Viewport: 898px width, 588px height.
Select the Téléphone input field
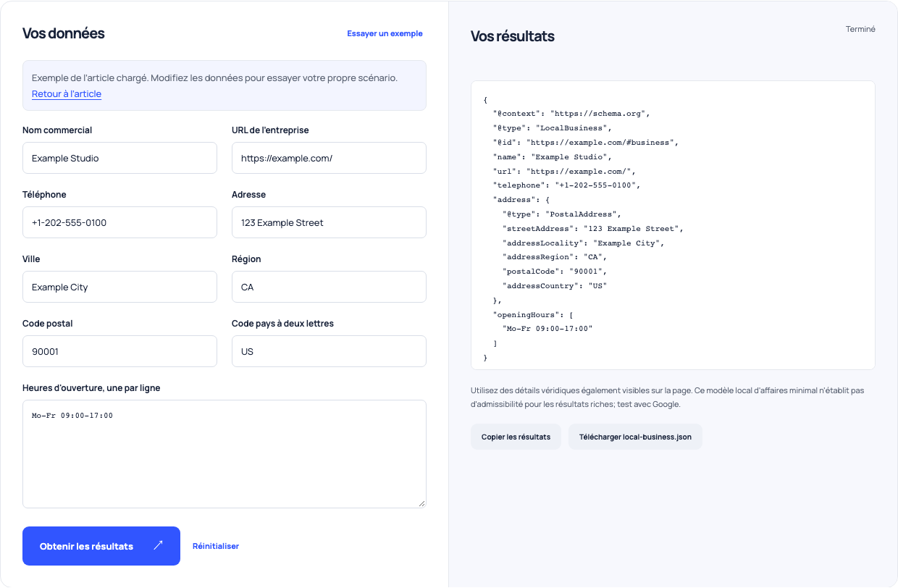(x=119, y=222)
